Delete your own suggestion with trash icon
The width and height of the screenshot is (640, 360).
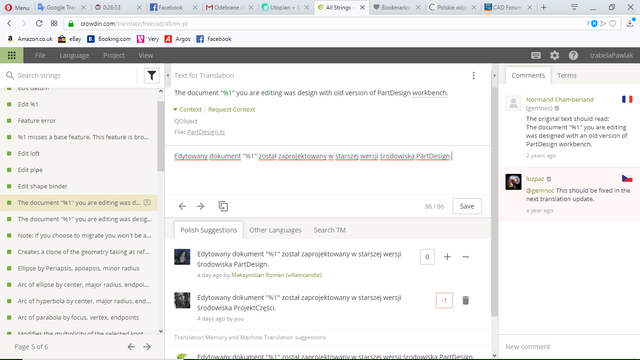465,300
